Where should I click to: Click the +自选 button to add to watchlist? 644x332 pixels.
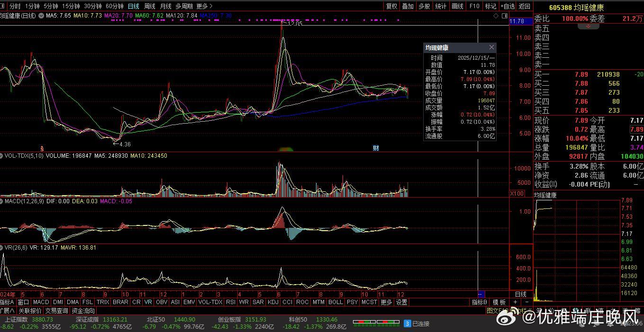coord(507,6)
